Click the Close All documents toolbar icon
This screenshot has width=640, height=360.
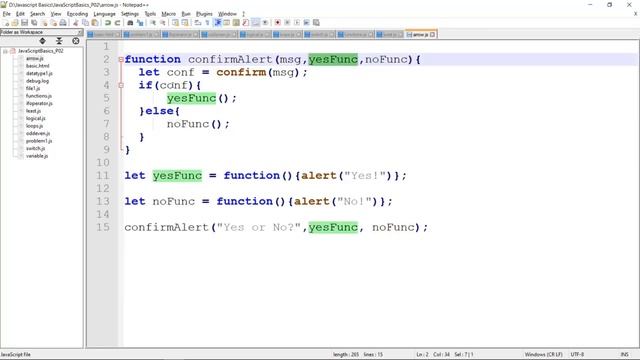pyautogui.click(x=53, y=23)
